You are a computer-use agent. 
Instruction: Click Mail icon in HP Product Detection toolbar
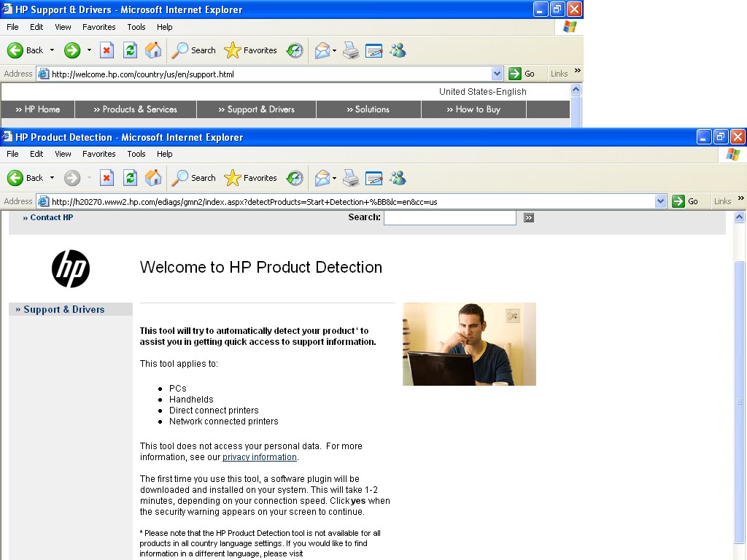[322, 178]
